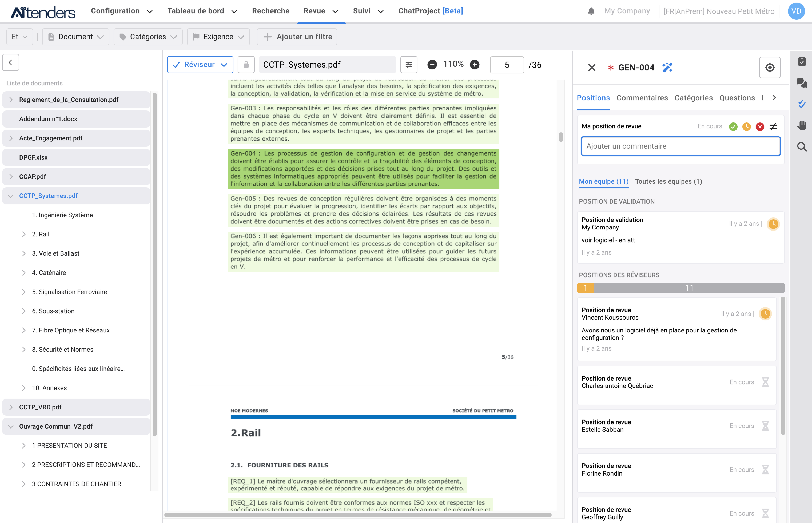Open the Réviseur role dropdown
Image resolution: width=812 pixels, height=523 pixels.
pyautogui.click(x=200, y=65)
